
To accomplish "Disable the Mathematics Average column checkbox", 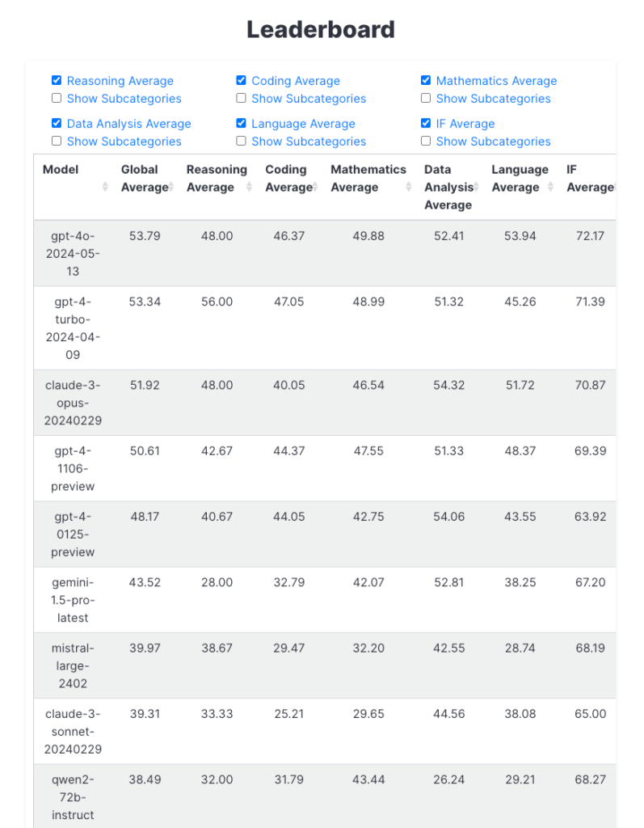I will point(426,81).
